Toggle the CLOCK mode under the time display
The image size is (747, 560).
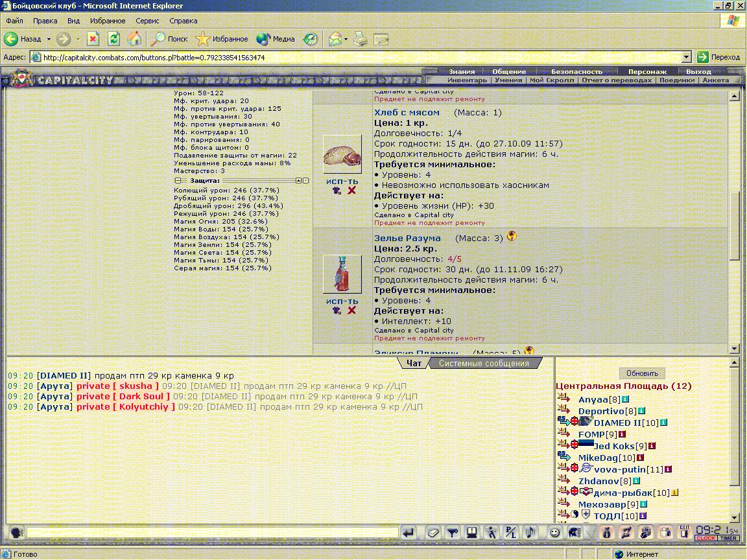point(705,538)
